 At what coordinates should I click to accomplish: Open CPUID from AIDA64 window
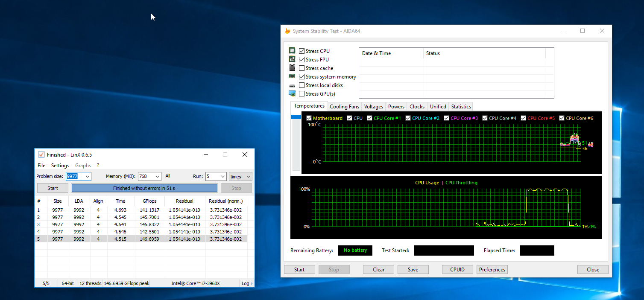458,270
